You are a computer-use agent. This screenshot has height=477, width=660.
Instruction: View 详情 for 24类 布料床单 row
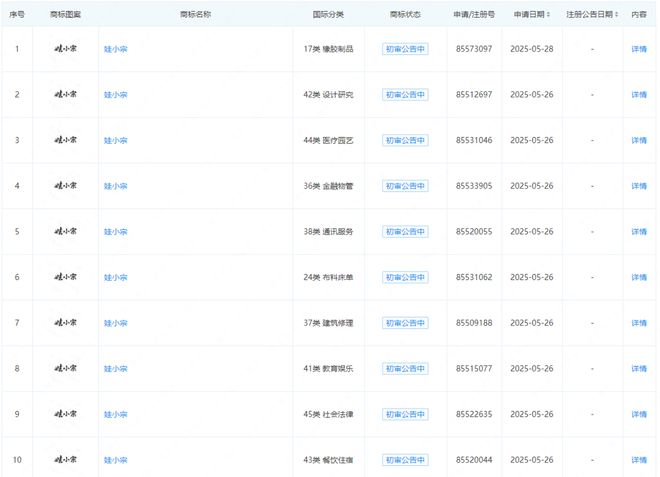click(639, 277)
